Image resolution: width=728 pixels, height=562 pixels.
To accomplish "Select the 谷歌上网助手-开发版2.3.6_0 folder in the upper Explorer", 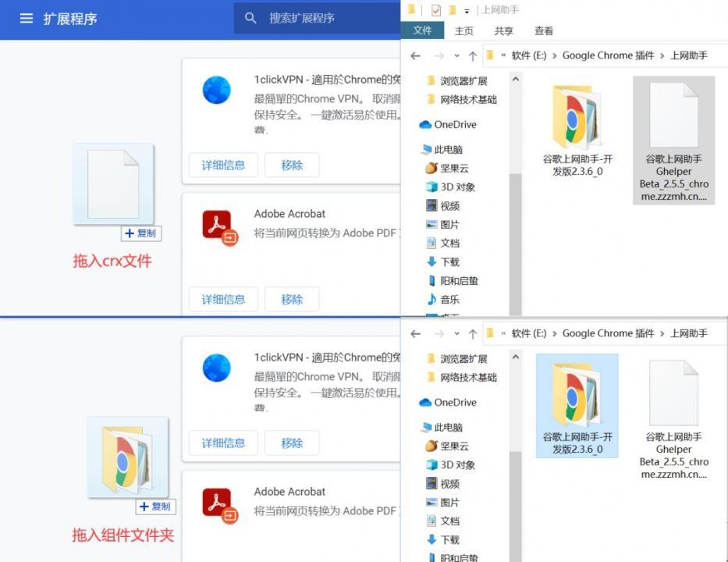I will coord(577,129).
